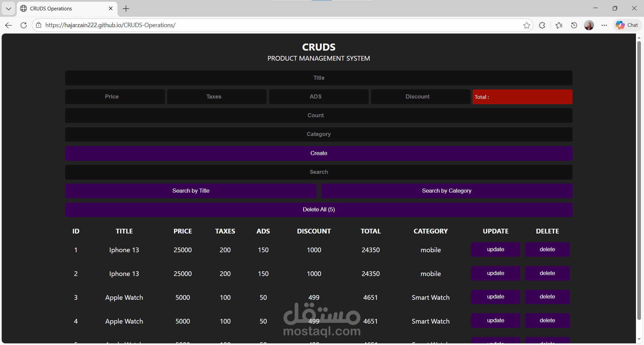The image size is (644, 345).
Task: Choose Search by Title mode
Action: click(191, 191)
